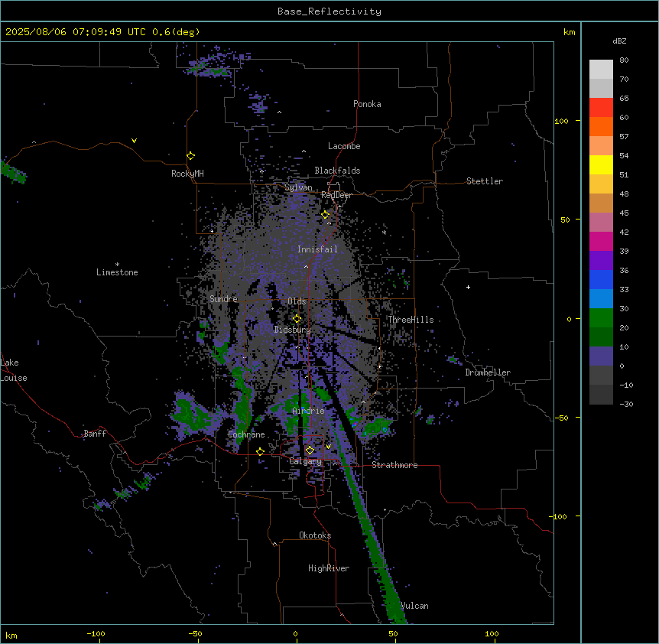Image resolution: width=659 pixels, height=644 pixels.
Task: Select the yellow diamond marker above the Calgary label
Action: point(310,450)
